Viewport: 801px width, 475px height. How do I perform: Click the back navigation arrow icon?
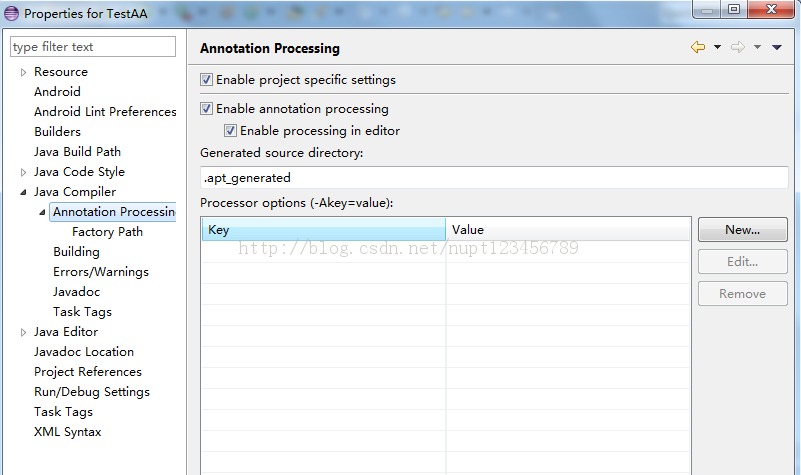(x=698, y=48)
